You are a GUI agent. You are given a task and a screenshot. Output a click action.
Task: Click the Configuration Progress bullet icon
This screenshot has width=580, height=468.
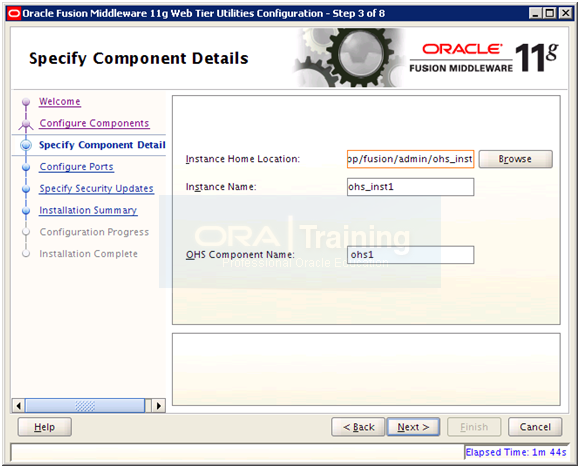[x=26, y=232]
